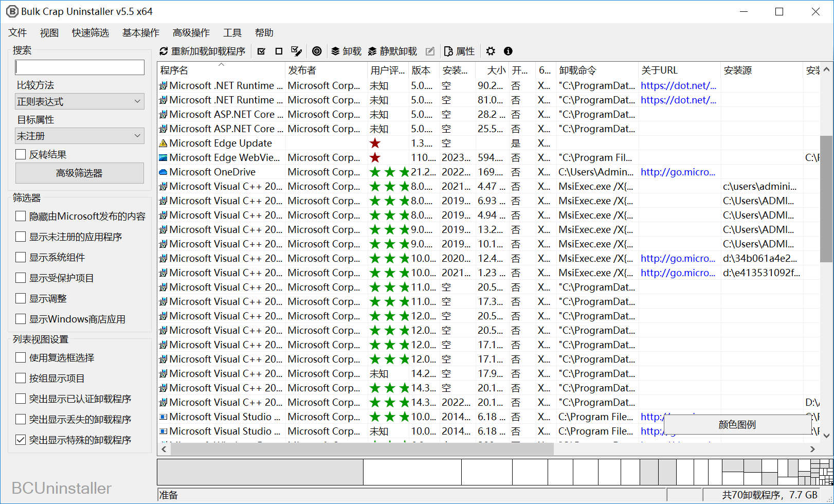
Task: Toggle 显示系统组件 checkbox
Action: [50, 257]
